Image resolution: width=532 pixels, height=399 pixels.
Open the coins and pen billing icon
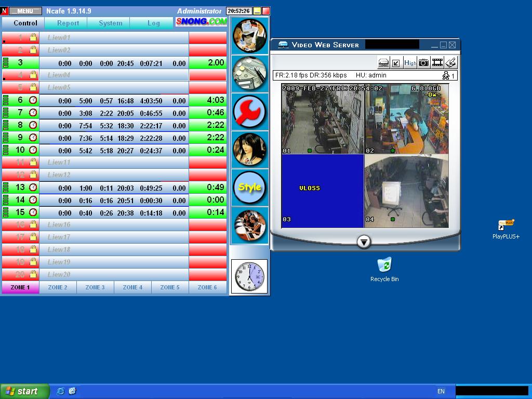[x=250, y=74]
